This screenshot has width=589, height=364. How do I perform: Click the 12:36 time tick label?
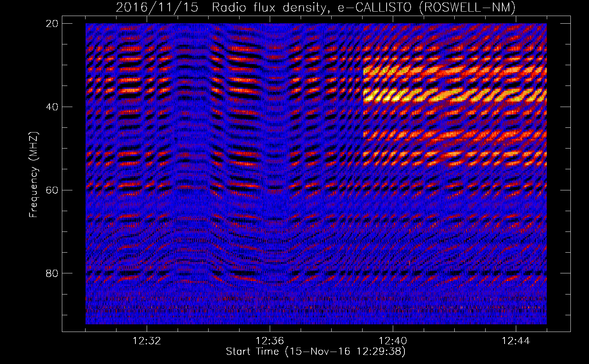(x=270, y=341)
